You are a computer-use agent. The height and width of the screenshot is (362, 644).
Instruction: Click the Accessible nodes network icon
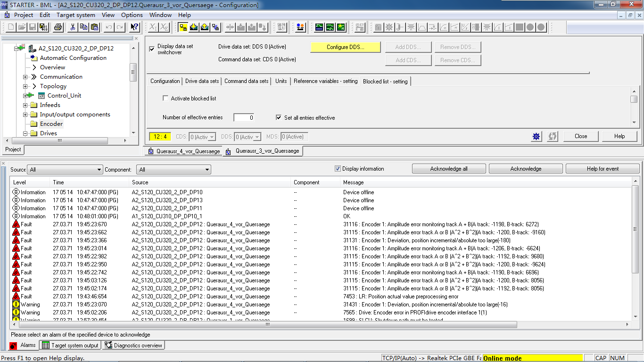point(282,27)
